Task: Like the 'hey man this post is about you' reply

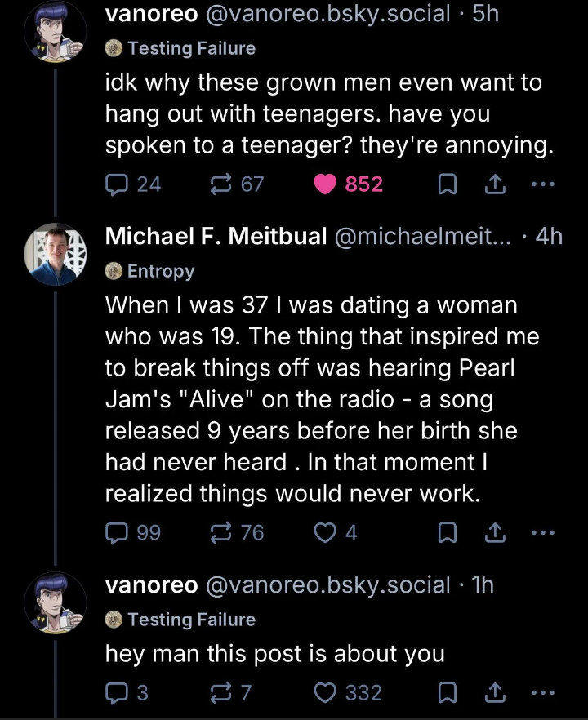Action: pos(325,692)
